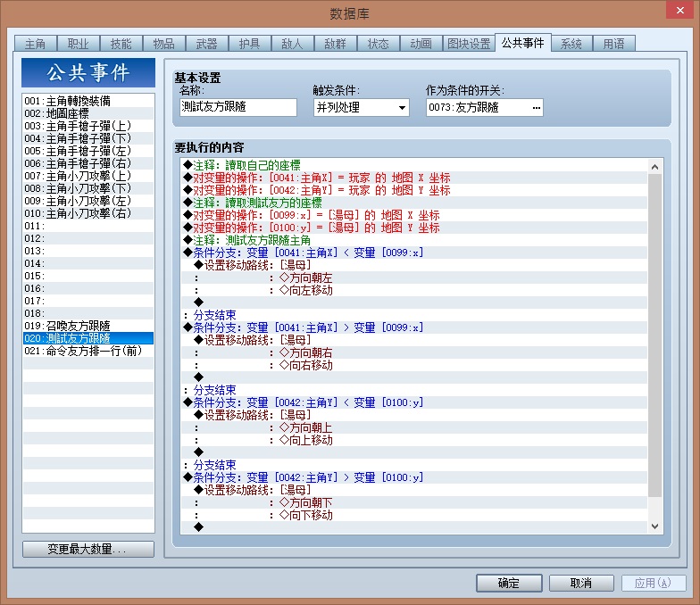Open the 主角 tab

coord(36,44)
